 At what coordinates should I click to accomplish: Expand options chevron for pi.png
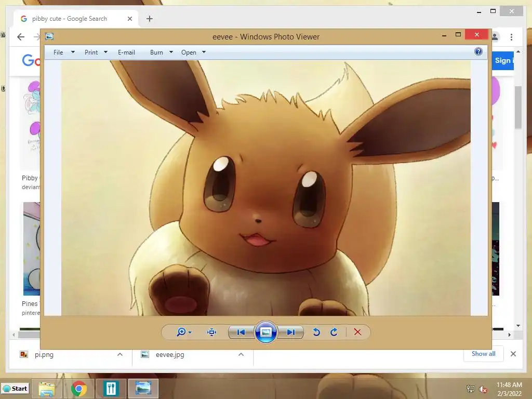pyautogui.click(x=120, y=354)
